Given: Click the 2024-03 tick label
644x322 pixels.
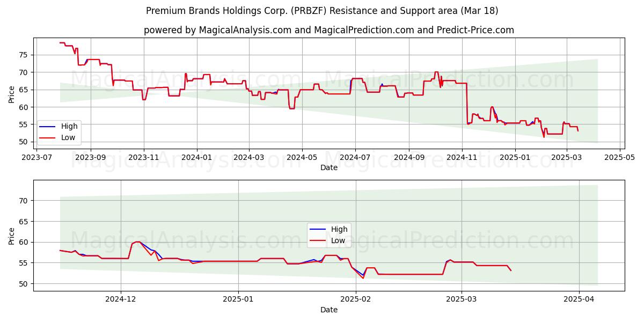Looking at the screenshot, I should click(248, 157).
